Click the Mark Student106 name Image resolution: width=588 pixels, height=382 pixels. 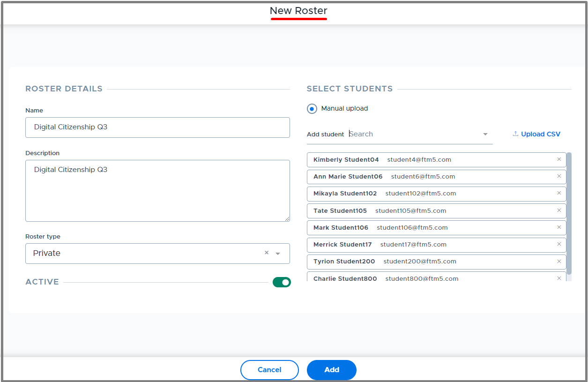point(341,228)
